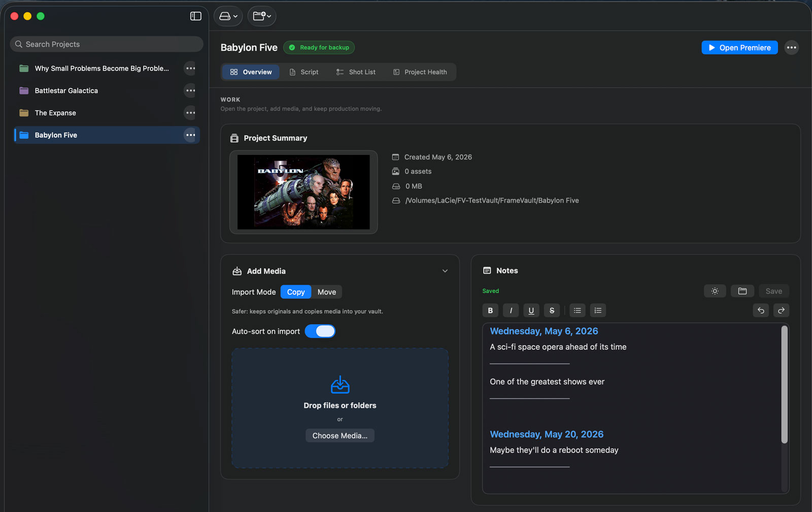Toggle the sidebar panel icon
The image size is (812, 512).
pyautogui.click(x=195, y=16)
